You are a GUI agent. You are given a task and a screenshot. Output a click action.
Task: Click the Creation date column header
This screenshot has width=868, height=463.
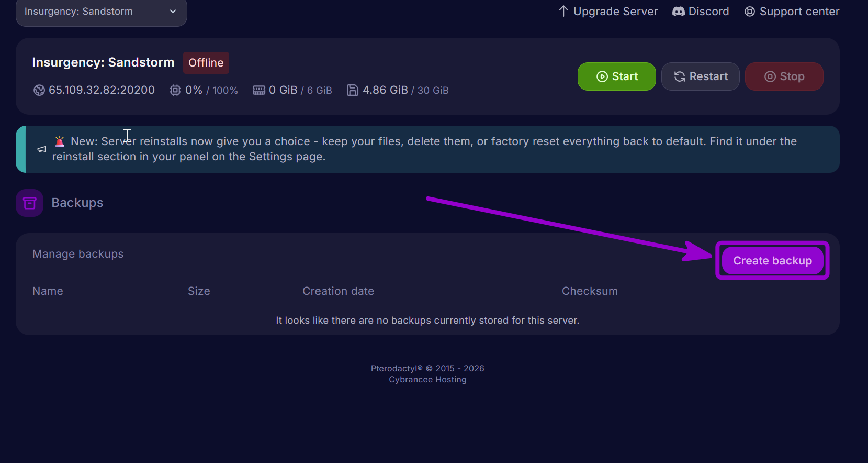pyautogui.click(x=338, y=291)
